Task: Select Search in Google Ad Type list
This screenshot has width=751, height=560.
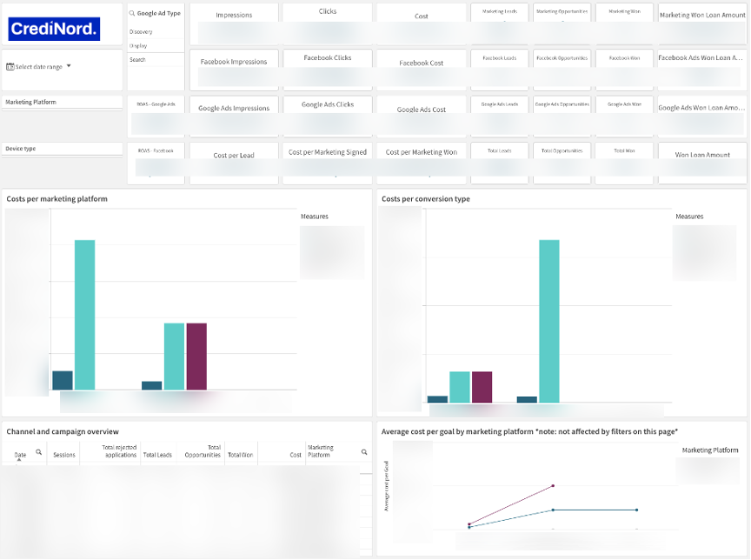Action: [x=138, y=60]
